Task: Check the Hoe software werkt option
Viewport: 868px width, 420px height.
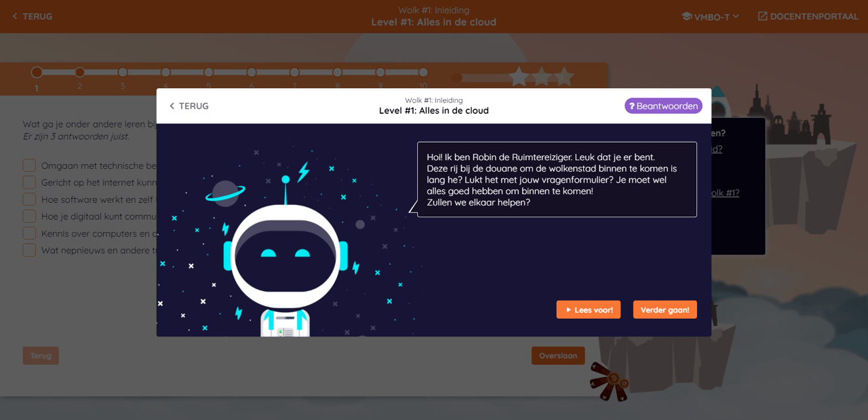Action: [29, 199]
